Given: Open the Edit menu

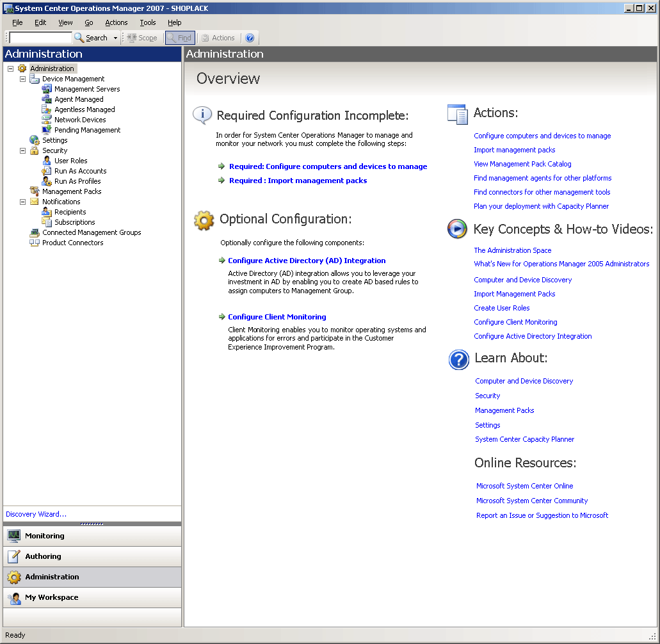Looking at the screenshot, I should 40,22.
